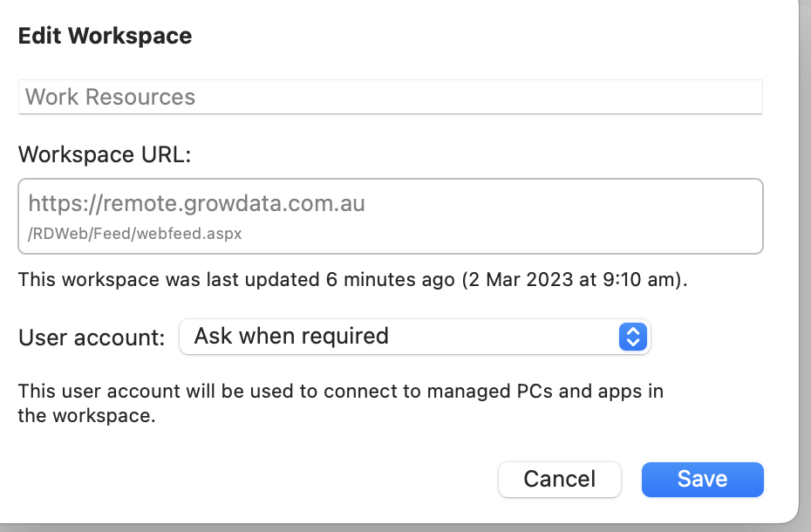Click the 'User account:' label
This screenshot has width=811, height=532.
click(92, 338)
